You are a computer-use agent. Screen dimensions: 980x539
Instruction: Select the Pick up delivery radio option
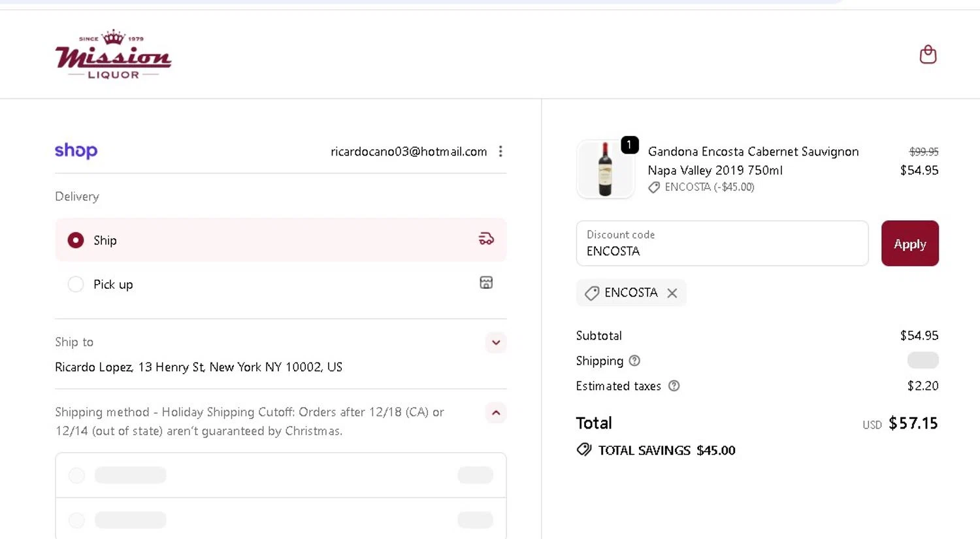(x=76, y=284)
